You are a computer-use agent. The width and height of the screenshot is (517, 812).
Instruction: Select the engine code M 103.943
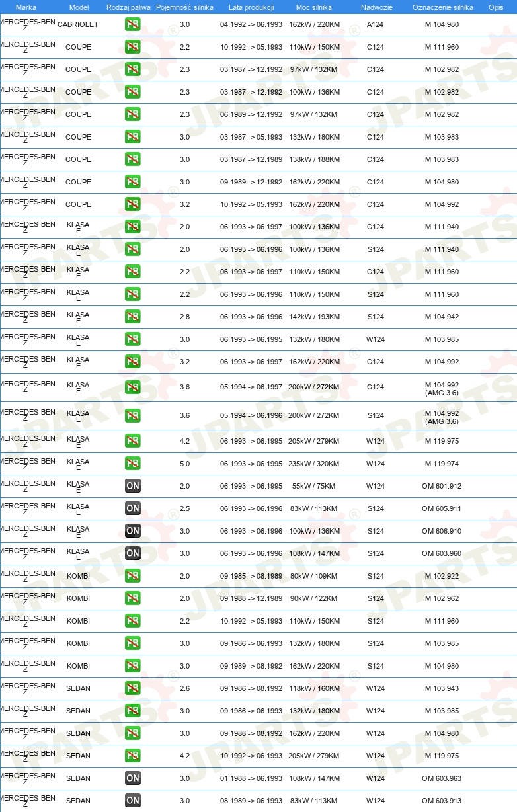(x=442, y=688)
